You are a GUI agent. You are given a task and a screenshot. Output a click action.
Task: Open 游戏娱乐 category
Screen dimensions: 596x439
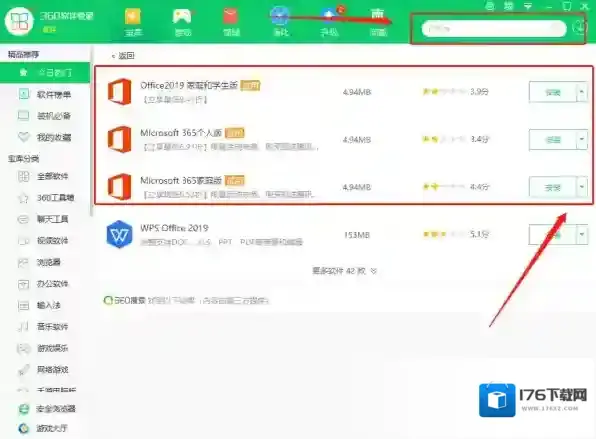pyautogui.click(x=43, y=348)
